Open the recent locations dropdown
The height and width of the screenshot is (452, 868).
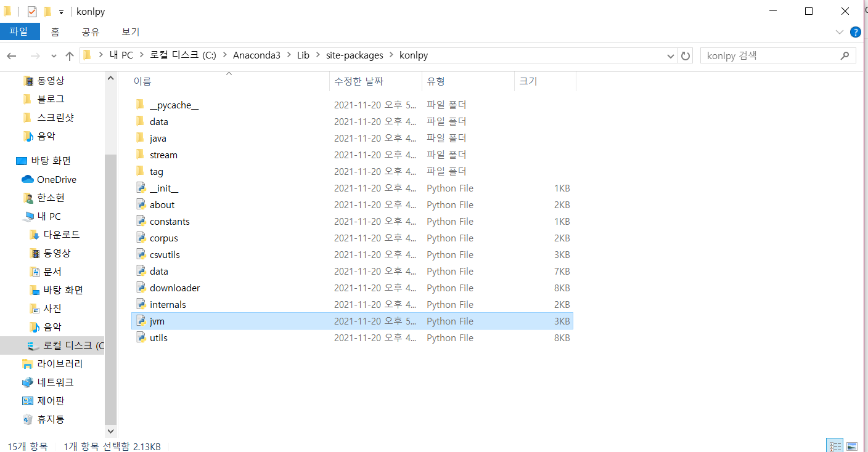pos(54,56)
